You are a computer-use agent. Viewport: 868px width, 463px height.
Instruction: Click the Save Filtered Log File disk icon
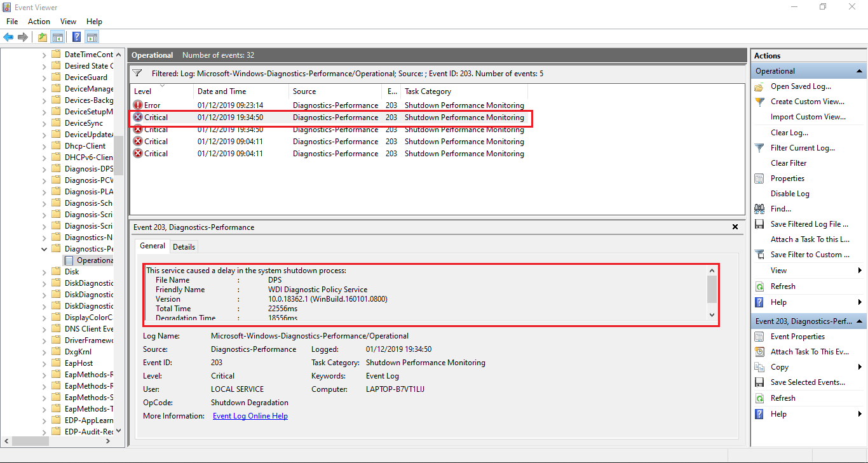(x=759, y=224)
